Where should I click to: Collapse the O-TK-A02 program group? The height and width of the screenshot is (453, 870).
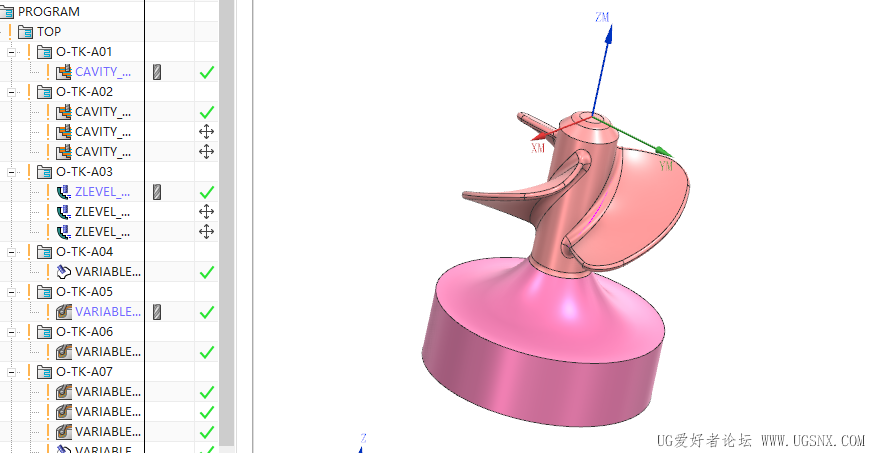point(11,92)
